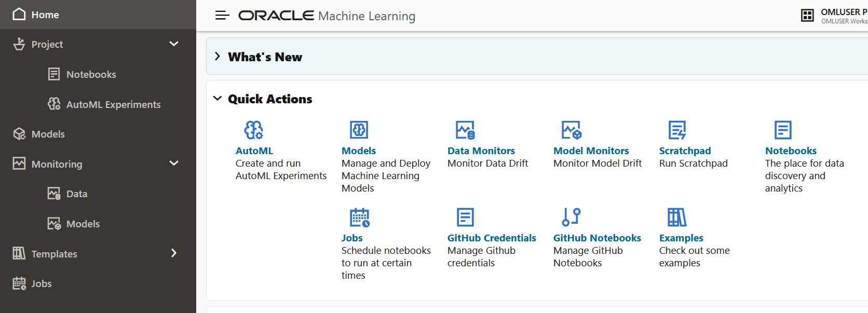Viewport: 868px width, 313px height.
Task: Collapse the Monitoring section in sidebar
Action: click(x=174, y=164)
